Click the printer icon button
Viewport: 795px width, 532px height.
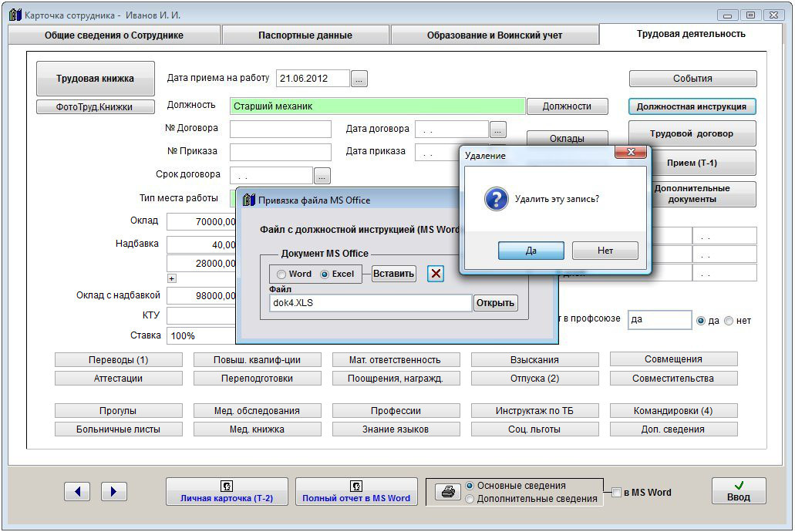coord(446,492)
